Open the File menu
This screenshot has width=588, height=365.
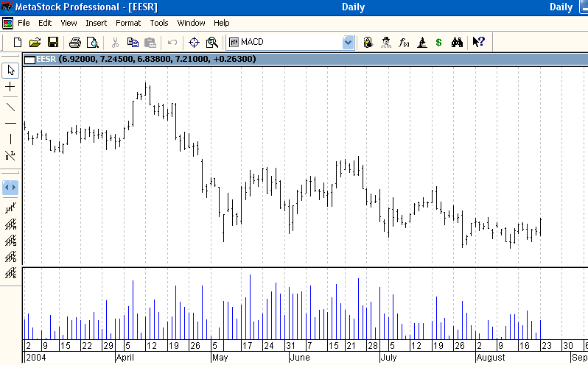[24, 23]
